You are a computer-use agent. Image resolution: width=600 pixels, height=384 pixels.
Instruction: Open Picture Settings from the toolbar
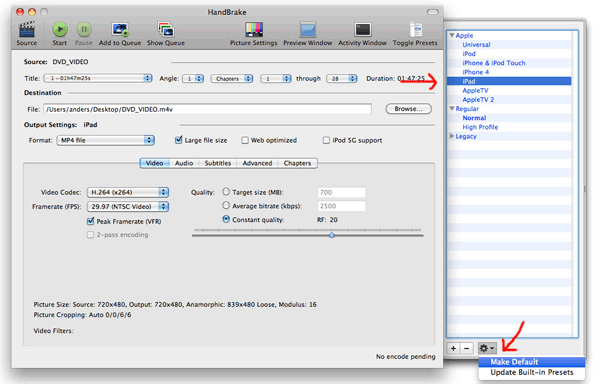point(254,30)
